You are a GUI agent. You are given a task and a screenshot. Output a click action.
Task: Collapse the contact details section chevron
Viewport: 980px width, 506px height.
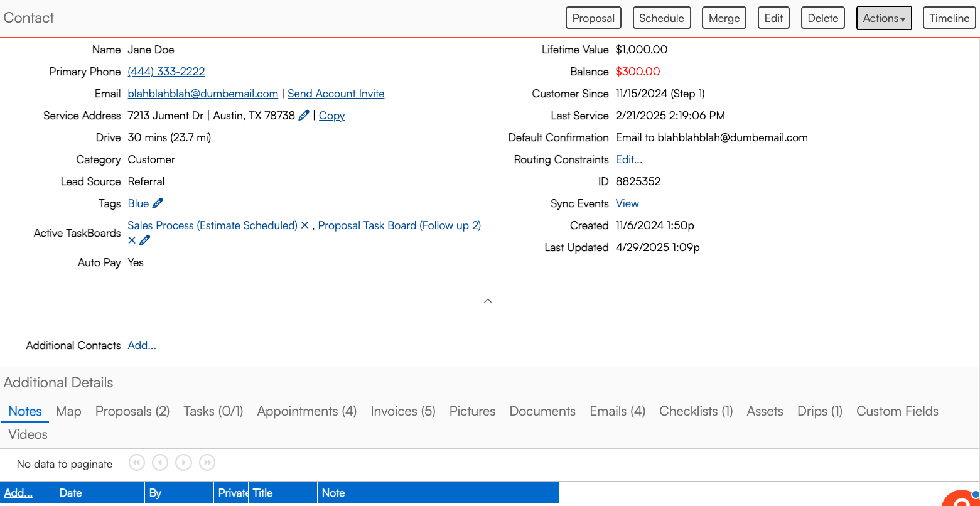point(488,301)
